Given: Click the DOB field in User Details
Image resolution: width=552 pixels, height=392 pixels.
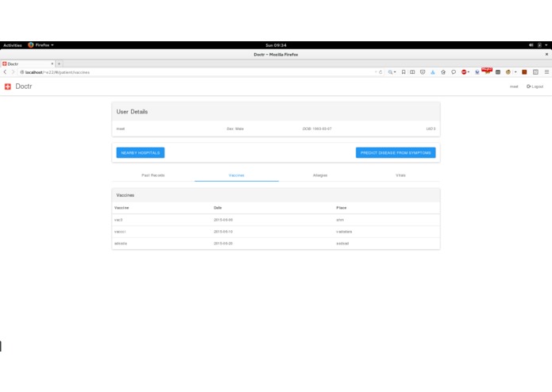Looking at the screenshot, I should click(x=317, y=129).
